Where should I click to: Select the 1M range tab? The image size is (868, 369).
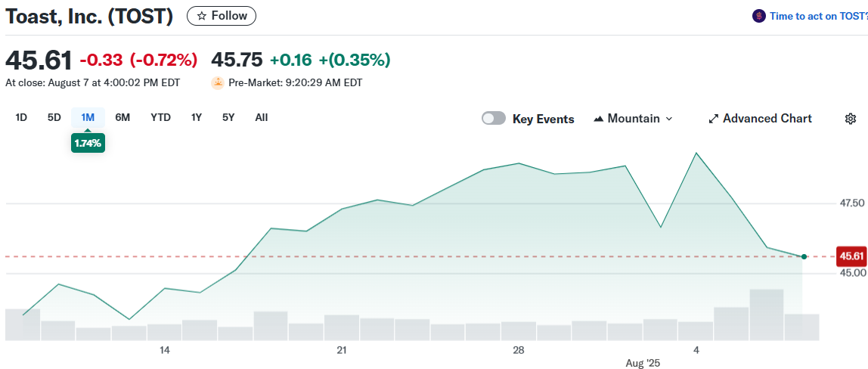[x=88, y=117]
